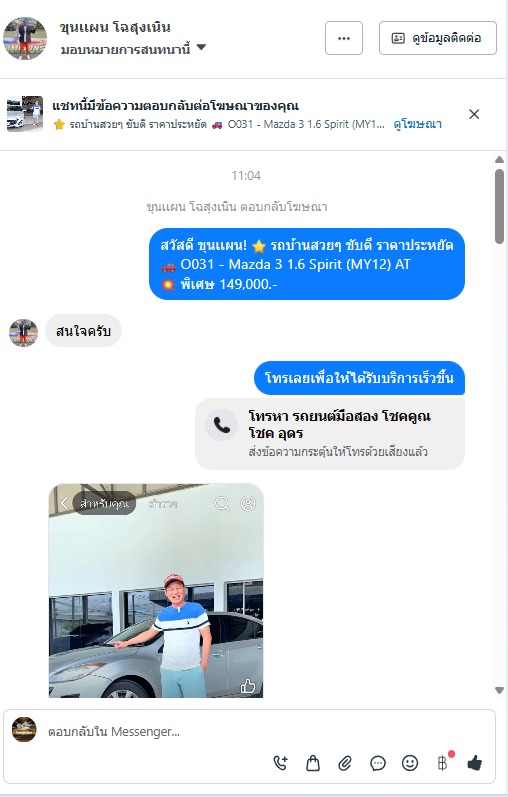This screenshot has height=797, width=508.
Task: Click the Baht payment icon
Action: pyautogui.click(x=442, y=763)
